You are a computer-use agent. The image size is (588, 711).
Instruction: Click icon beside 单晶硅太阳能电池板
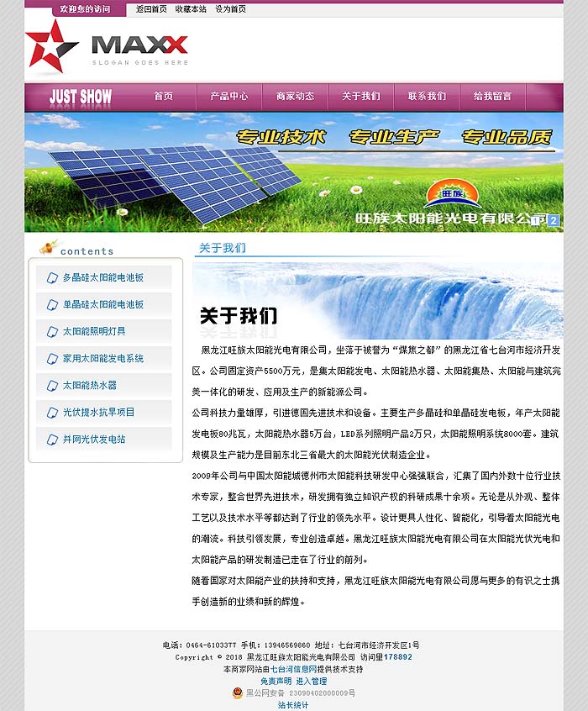click(53, 305)
